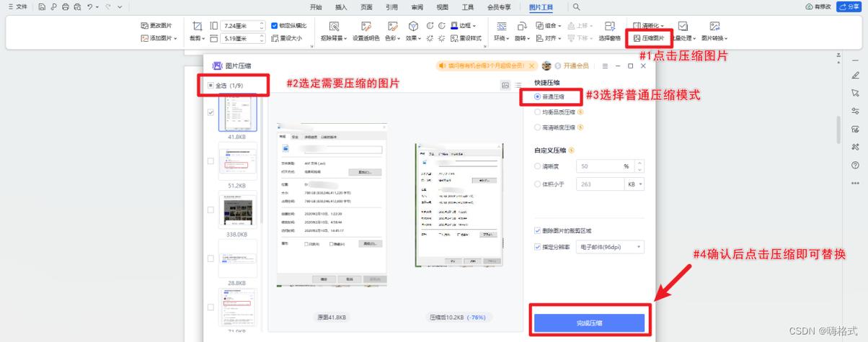Check the 51.2KB image checkbox
The height and width of the screenshot is (342, 868).
coord(211,161)
